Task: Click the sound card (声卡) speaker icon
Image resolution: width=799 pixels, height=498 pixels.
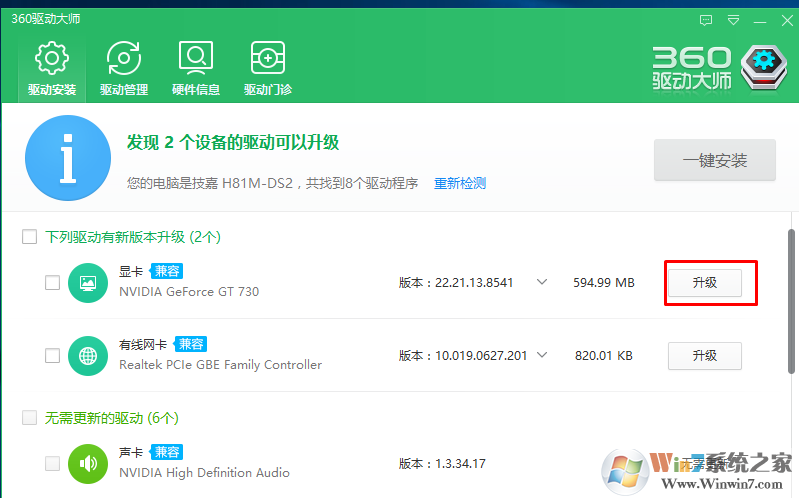Action: 88,463
